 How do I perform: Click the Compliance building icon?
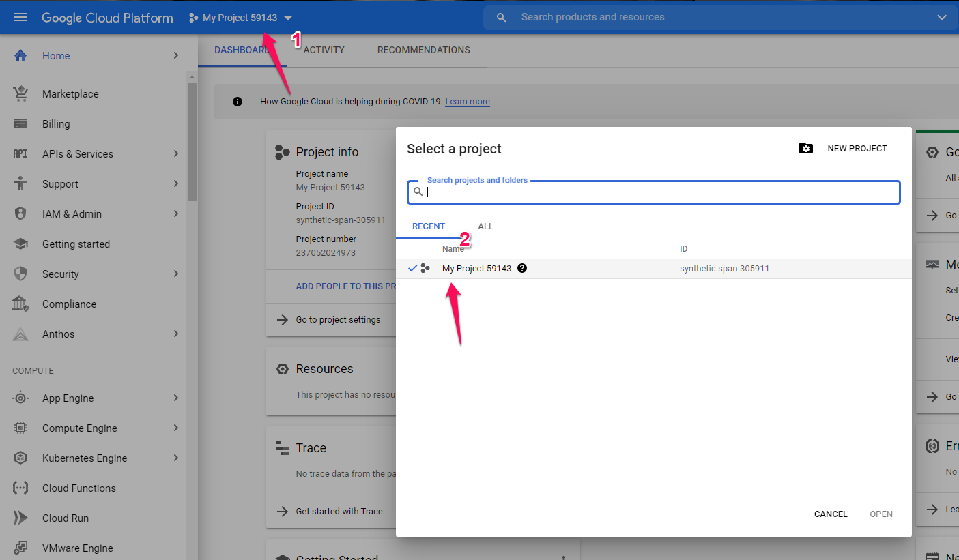click(x=20, y=304)
